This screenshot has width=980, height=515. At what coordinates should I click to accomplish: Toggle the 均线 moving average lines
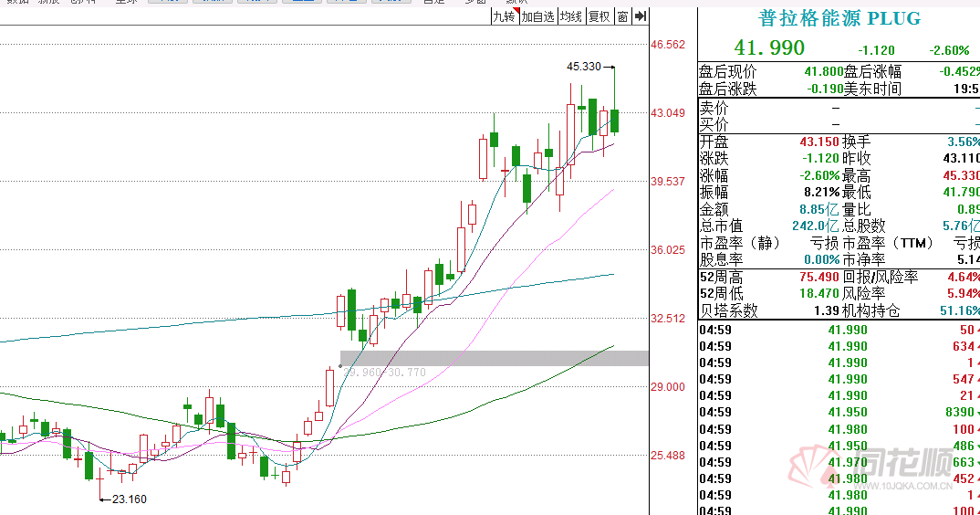point(571,16)
